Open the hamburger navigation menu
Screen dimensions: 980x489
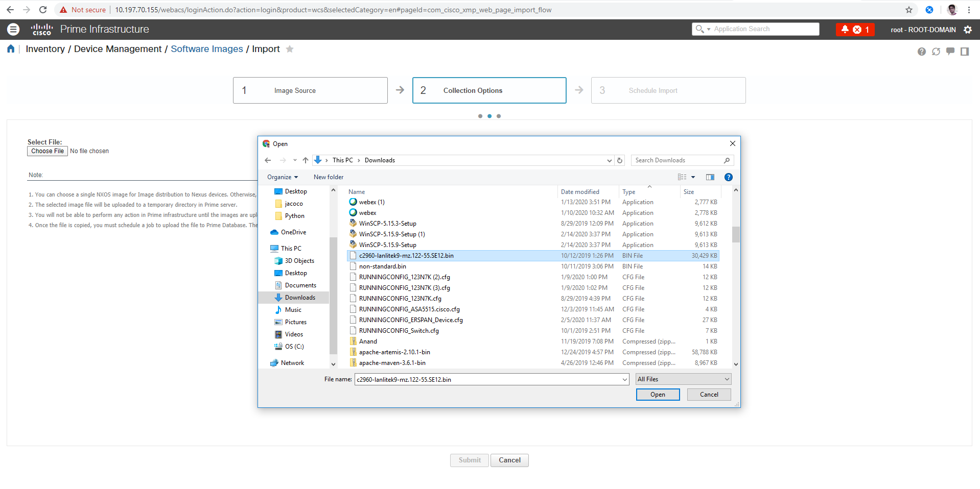(x=13, y=30)
